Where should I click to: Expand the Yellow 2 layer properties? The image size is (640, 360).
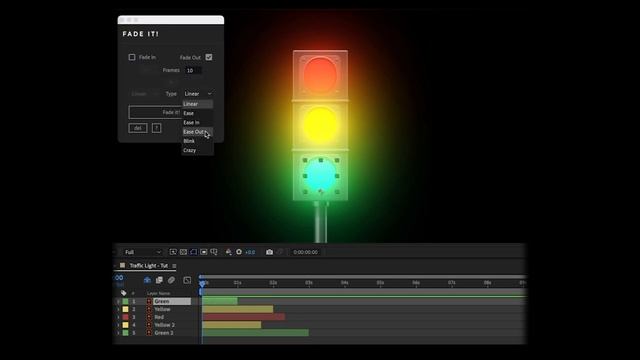click(x=118, y=325)
